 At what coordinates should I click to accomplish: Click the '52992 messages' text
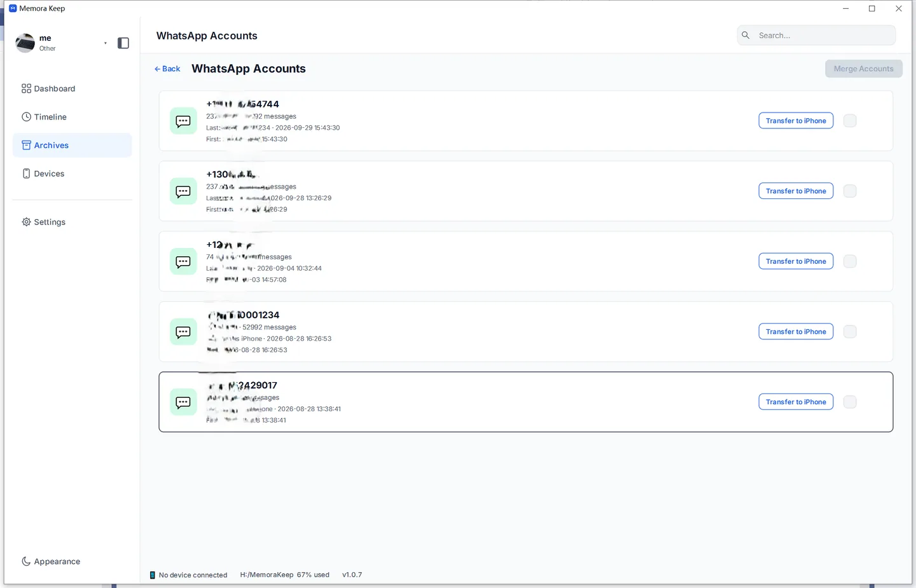(x=269, y=327)
